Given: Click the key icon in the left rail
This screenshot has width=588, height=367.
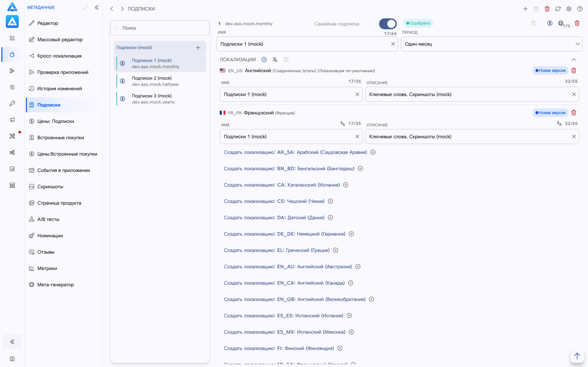Looking at the screenshot, I should tap(12, 103).
